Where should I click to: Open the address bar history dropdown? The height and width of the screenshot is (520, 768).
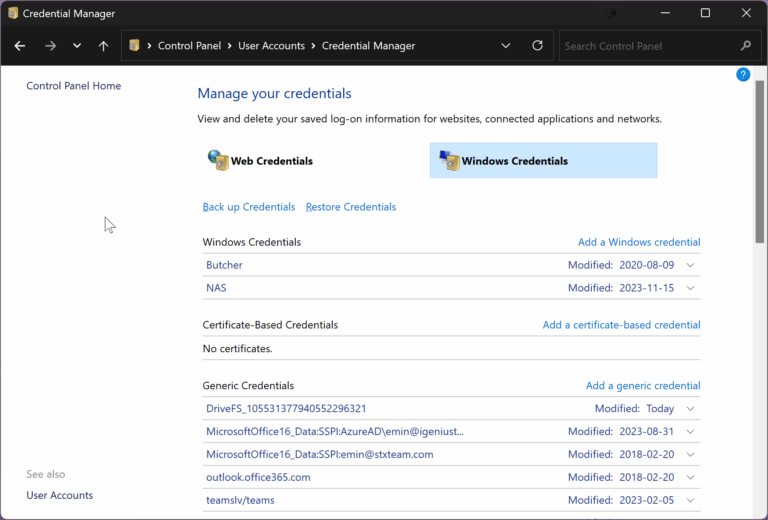point(506,46)
